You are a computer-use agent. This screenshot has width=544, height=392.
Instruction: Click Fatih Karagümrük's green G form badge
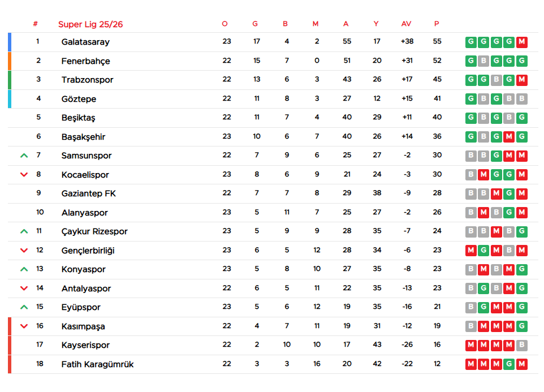tap(509, 364)
